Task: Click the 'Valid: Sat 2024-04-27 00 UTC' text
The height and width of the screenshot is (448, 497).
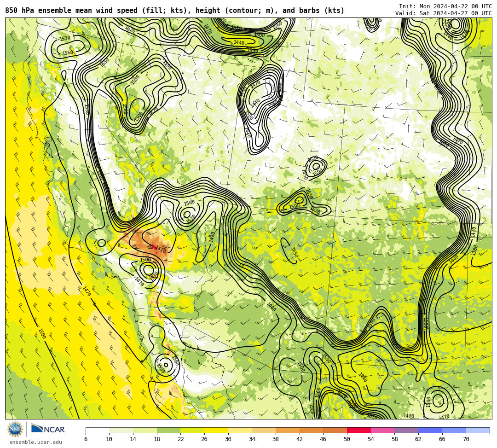Action: pyautogui.click(x=444, y=13)
